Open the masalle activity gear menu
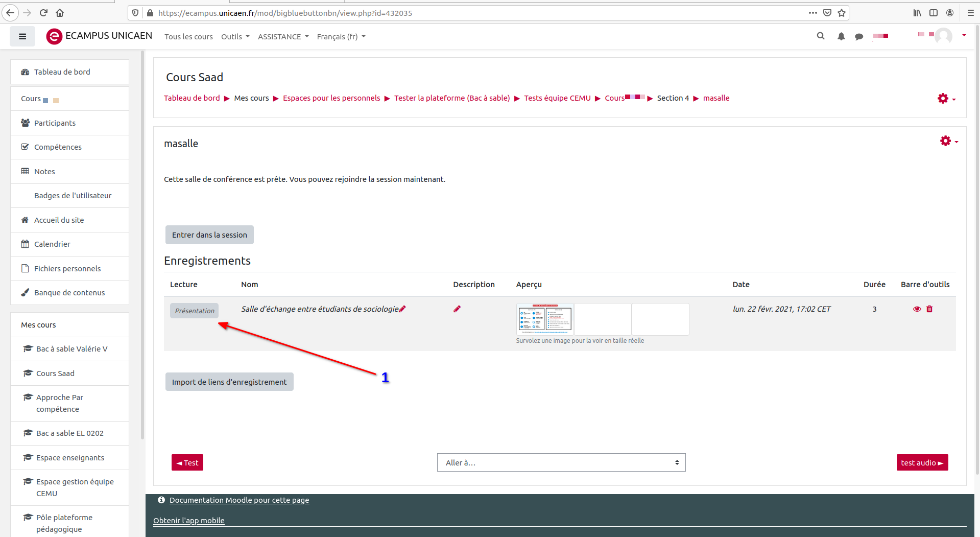This screenshot has width=980, height=537. click(x=948, y=141)
